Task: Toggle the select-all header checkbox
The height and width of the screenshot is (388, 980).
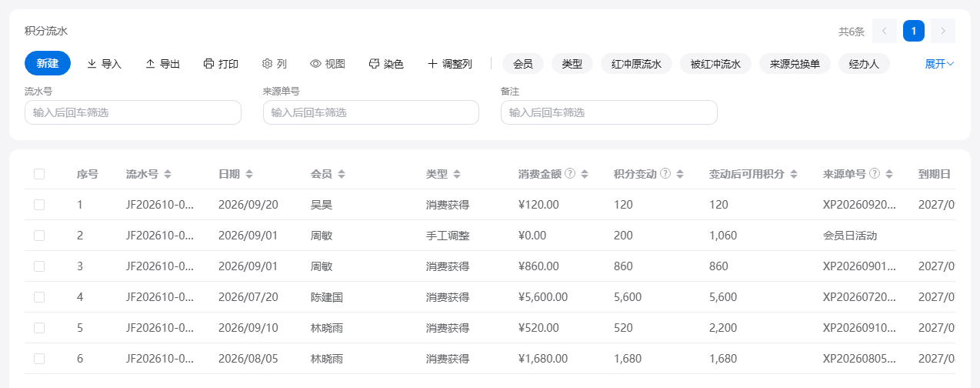Action: coord(39,174)
